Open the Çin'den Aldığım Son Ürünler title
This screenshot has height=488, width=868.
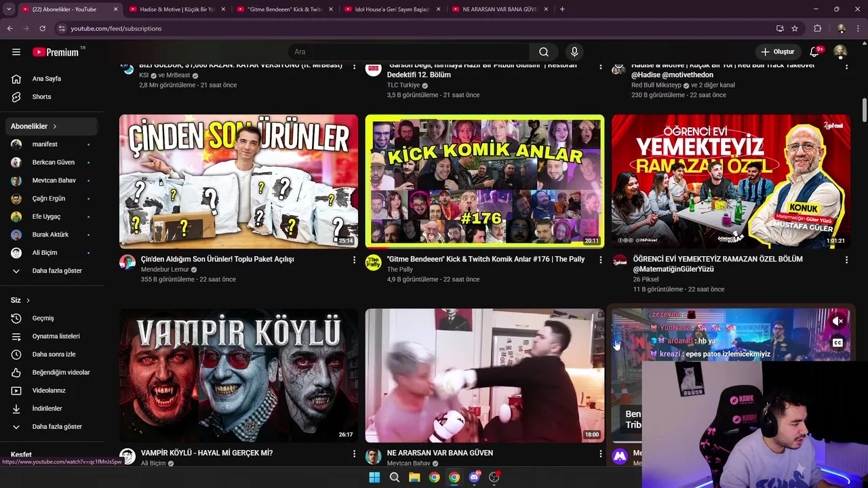217,259
